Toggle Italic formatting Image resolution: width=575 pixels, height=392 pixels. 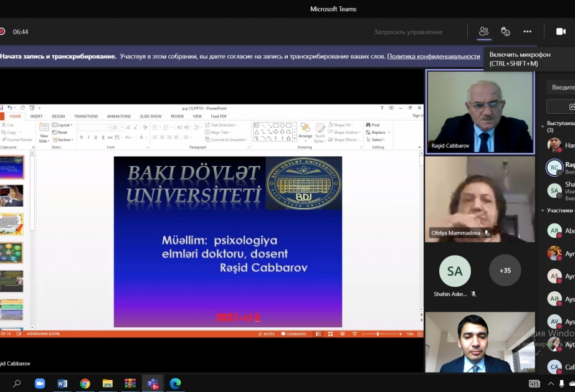[x=88, y=138]
